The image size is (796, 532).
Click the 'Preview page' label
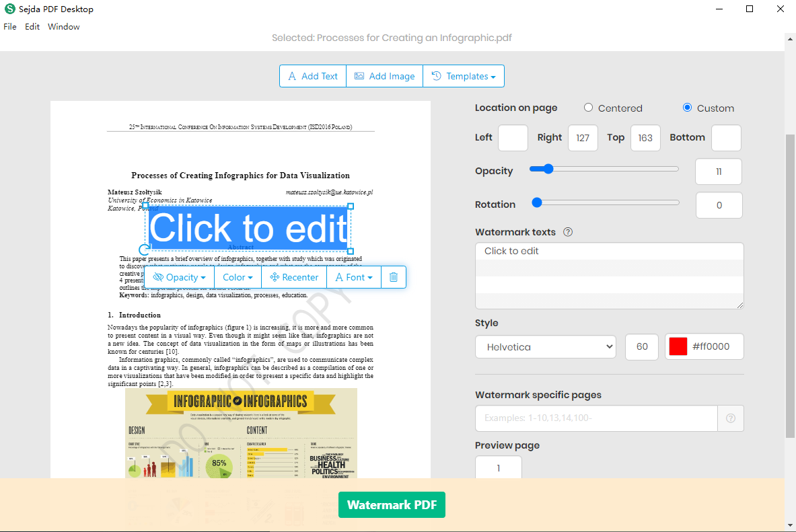pos(507,445)
